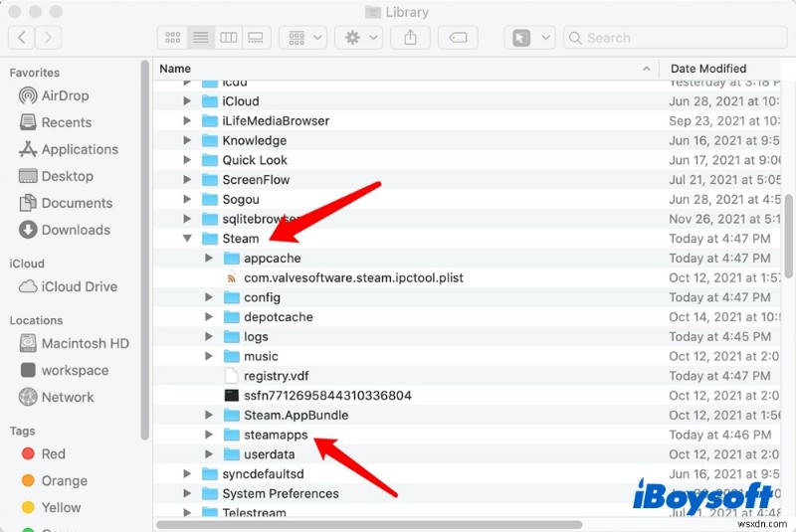
Task: Select the ScreenFlow folder name
Action: pos(256,180)
